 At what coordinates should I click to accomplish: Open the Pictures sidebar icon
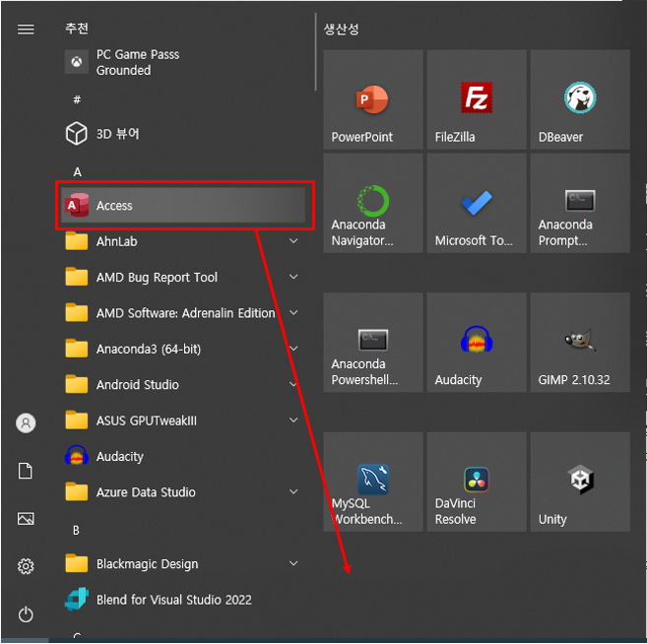tap(26, 519)
